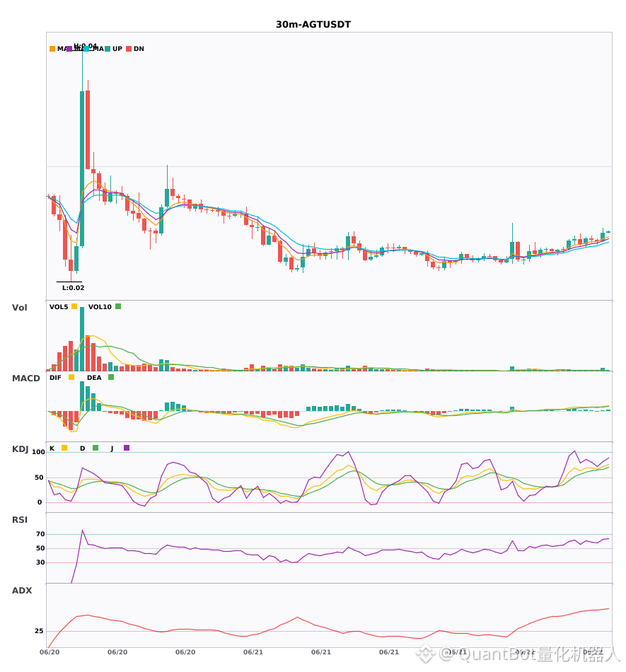Click the KDJ axis value 0
This screenshot has width=626, height=672.
pyautogui.click(x=40, y=502)
